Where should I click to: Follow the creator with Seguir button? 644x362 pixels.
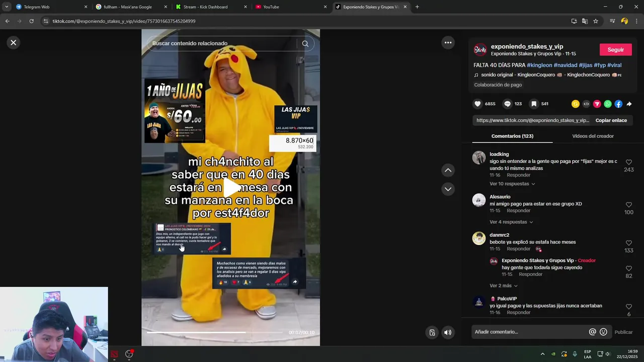tap(615, 50)
